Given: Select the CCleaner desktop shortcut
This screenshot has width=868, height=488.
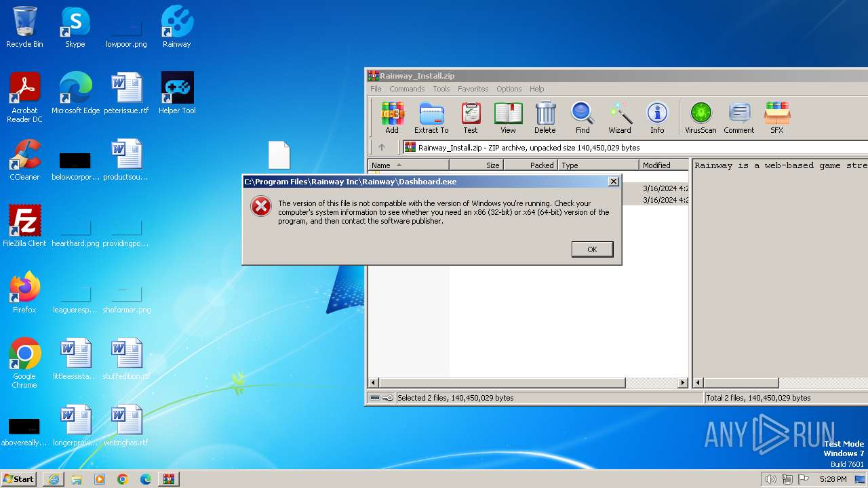Looking at the screenshot, I should (24, 160).
